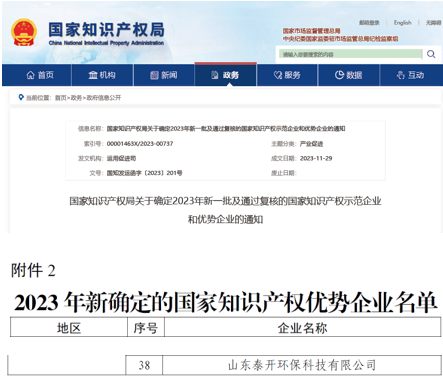Click the location pin icon in breadcrumb

(21, 97)
